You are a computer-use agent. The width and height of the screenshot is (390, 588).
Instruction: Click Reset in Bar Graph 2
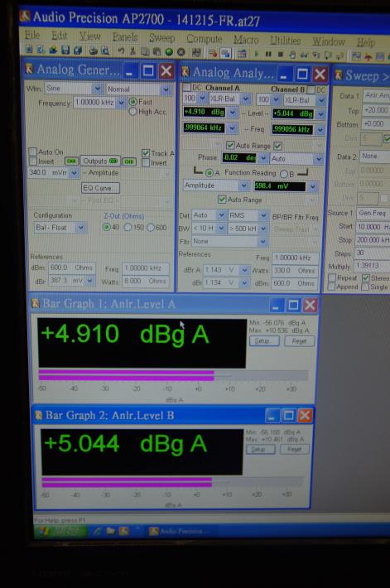click(x=294, y=449)
